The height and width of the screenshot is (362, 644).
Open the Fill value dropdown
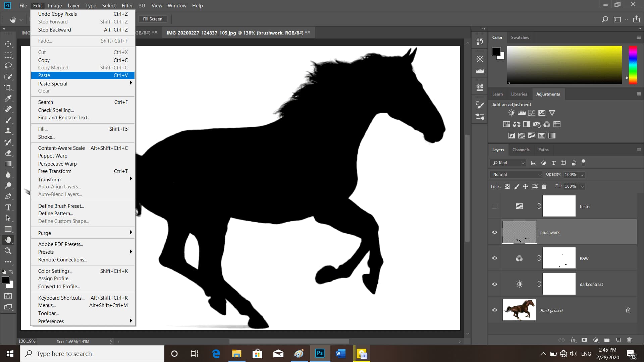tap(582, 186)
